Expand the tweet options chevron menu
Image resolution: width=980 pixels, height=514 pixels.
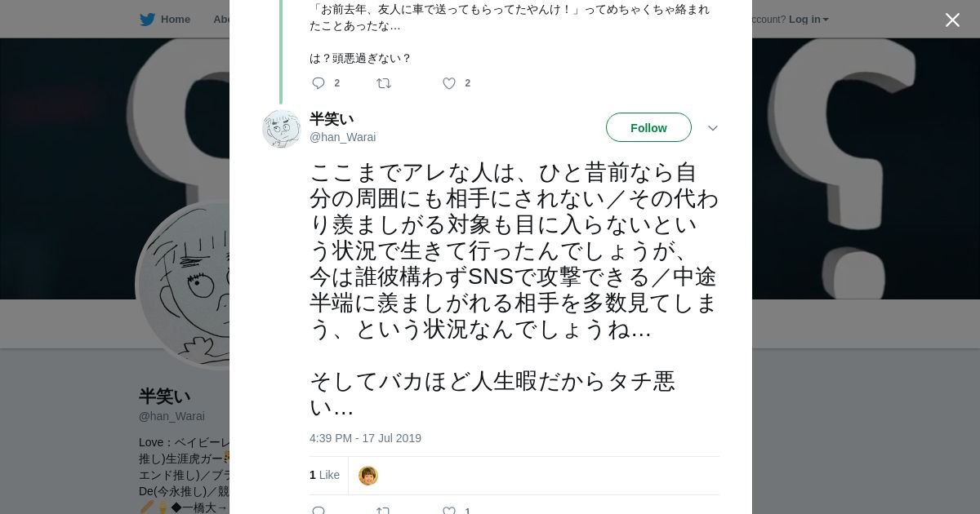click(x=712, y=128)
